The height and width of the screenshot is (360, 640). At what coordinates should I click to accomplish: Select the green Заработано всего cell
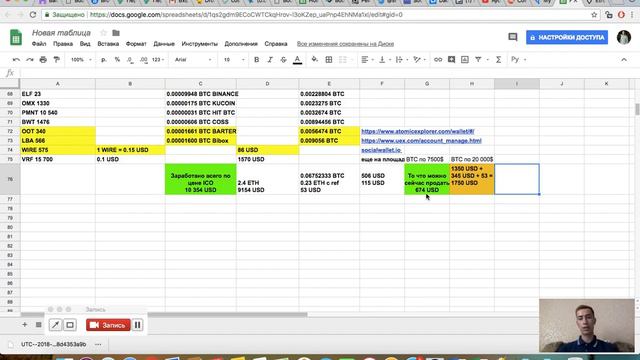tap(200, 179)
